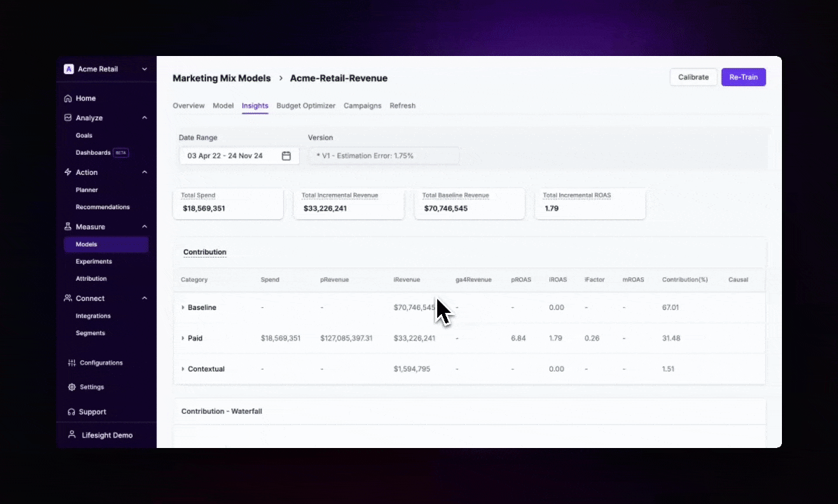The width and height of the screenshot is (838, 504).
Task: Click the Measure flask icon
Action: tap(68, 226)
